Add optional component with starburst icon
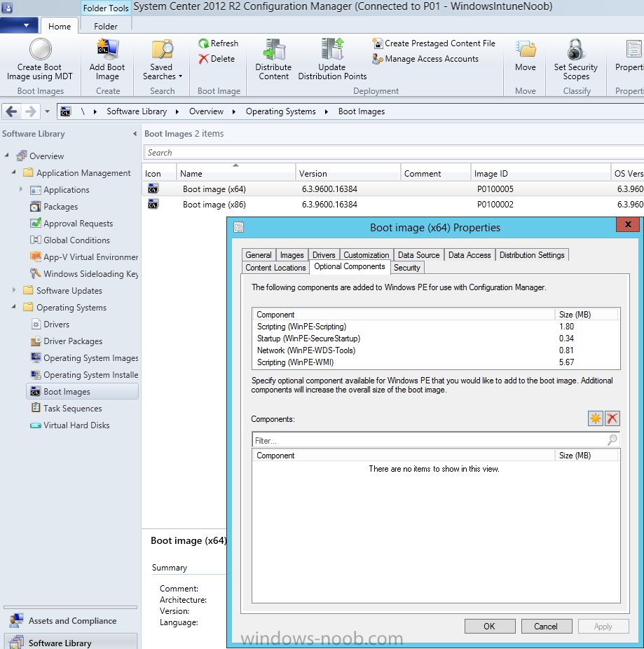Screen dimensions: 644x649 [596, 418]
